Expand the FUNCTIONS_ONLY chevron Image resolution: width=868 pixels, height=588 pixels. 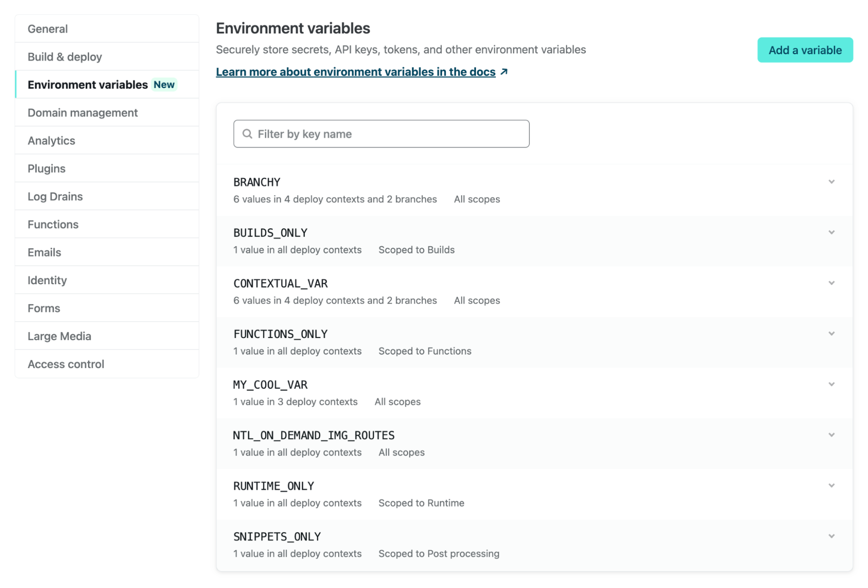pyautogui.click(x=831, y=334)
